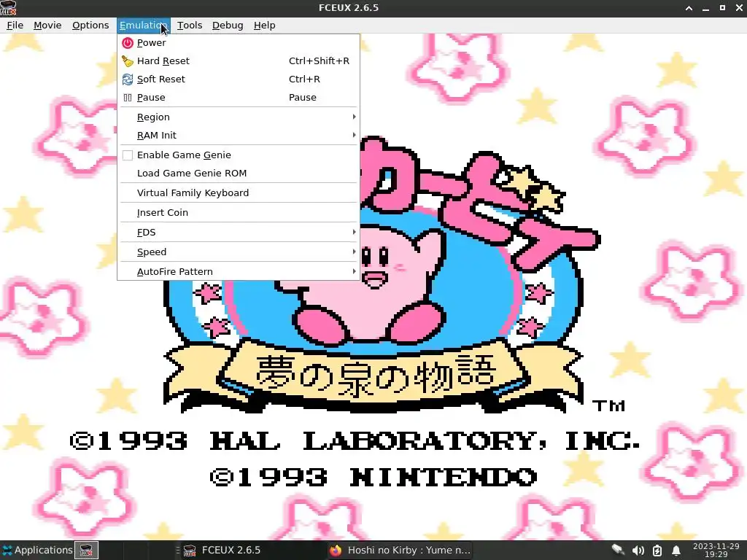
Task: Expand the FDS submenu arrow
Action: (x=354, y=232)
